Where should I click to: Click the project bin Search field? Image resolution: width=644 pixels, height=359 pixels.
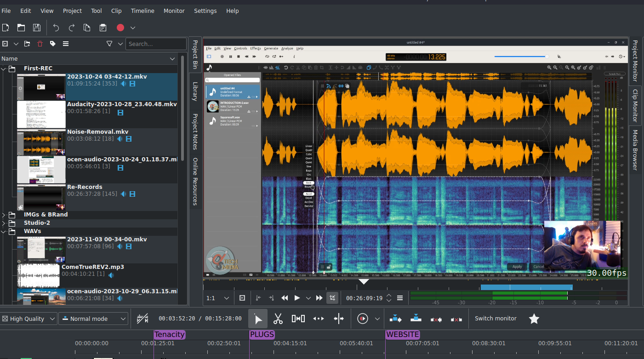coord(156,44)
